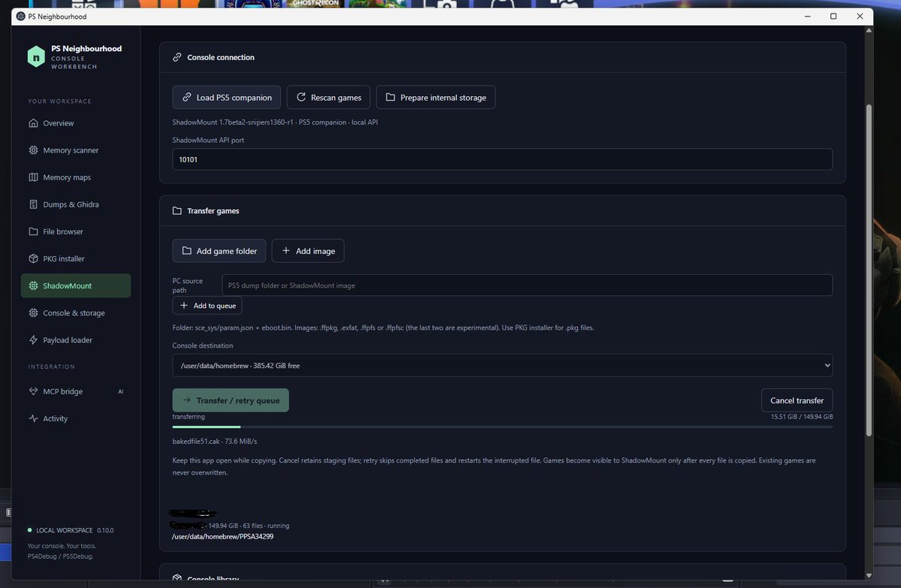
Task: Click the ShadowMount API port field
Action: click(502, 159)
